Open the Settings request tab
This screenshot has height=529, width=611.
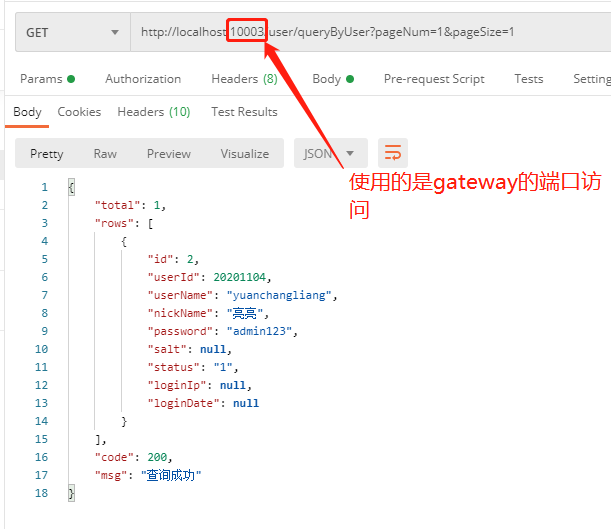pyautogui.click(x=592, y=79)
